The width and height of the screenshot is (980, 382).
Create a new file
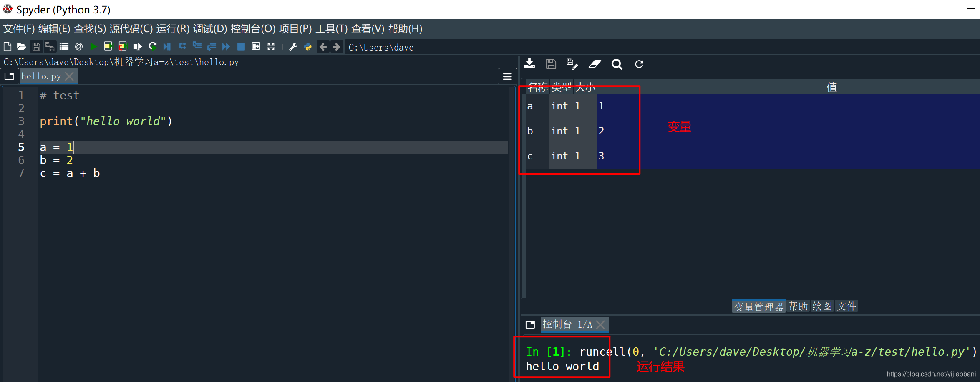(x=7, y=46)
